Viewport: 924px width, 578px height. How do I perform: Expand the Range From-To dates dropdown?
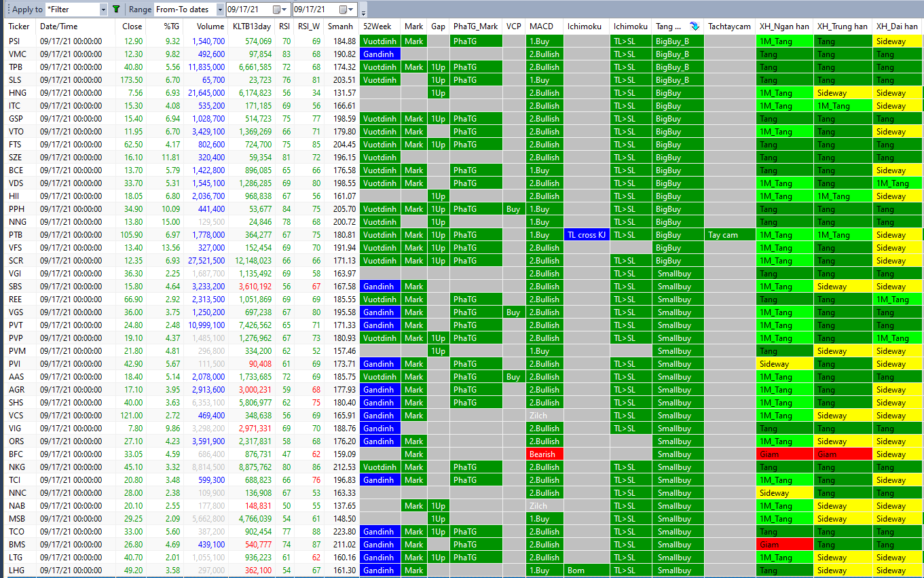tap(220, 10)
